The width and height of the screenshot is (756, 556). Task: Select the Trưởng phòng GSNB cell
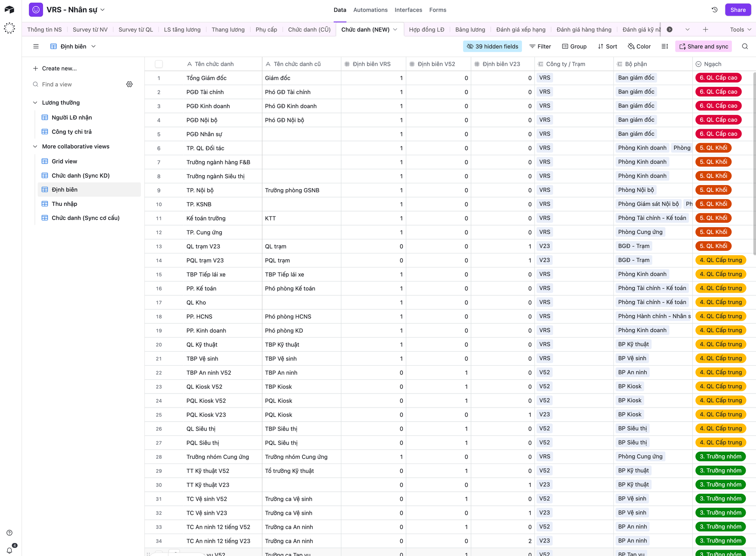(301, 190)
